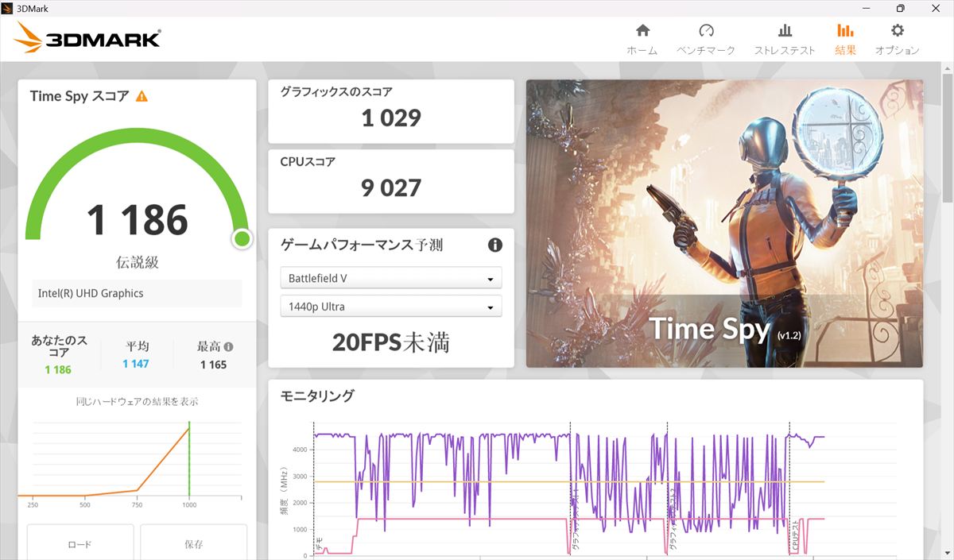Open the Options (オプション) tab
This screenshot has height=560, width=954.
(x=898, y=39)
